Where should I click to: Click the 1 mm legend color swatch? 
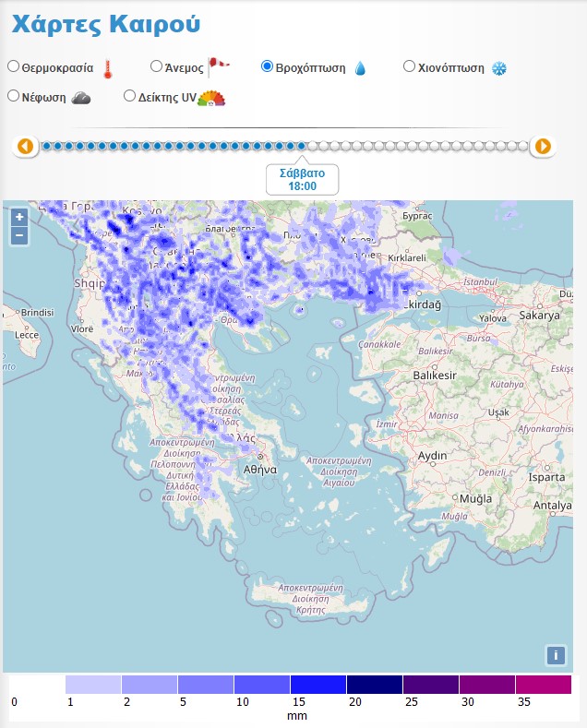(x=93, y=685)
